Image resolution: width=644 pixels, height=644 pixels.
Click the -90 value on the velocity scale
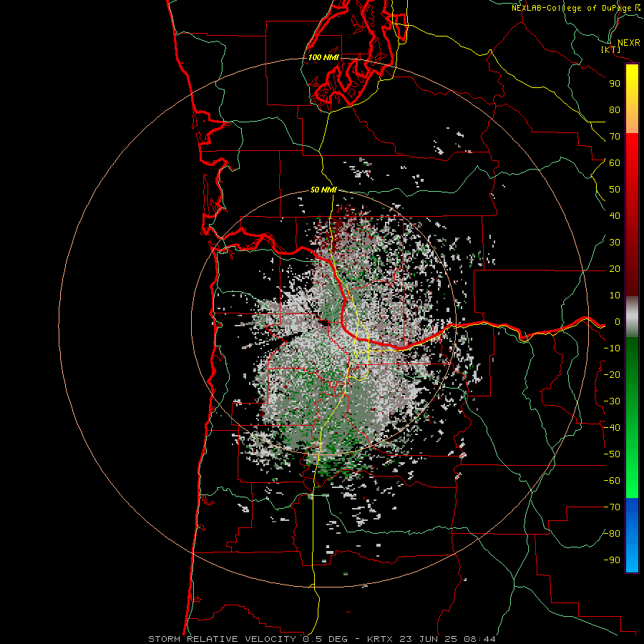coord(612,560)
